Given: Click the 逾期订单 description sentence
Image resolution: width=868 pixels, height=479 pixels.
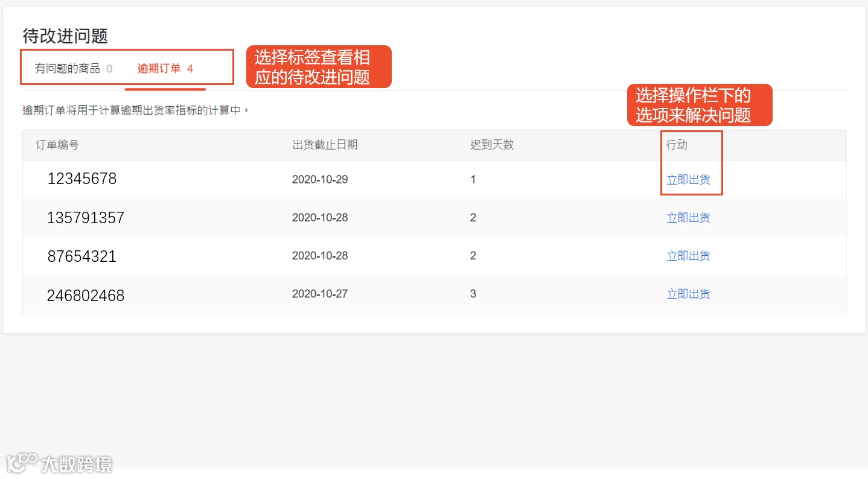Looking at the screenshot, I should pos(136,111).
